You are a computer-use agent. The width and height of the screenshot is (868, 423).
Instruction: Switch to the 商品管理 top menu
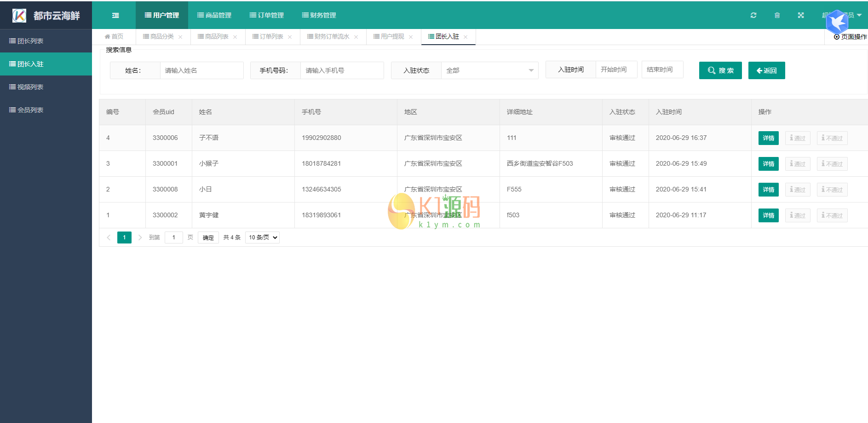pyautogui.click(x=214, y=15)
